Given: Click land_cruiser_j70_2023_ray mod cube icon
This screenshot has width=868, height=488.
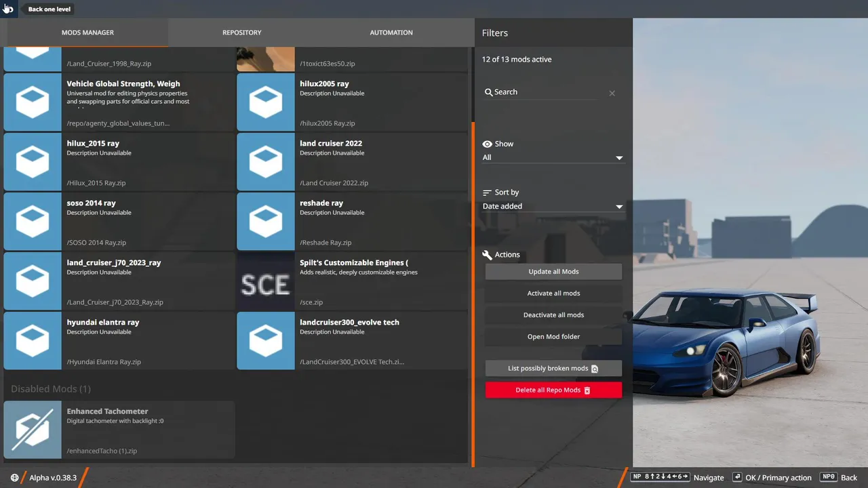Looking at the screenshot, I should pos(33,281).
